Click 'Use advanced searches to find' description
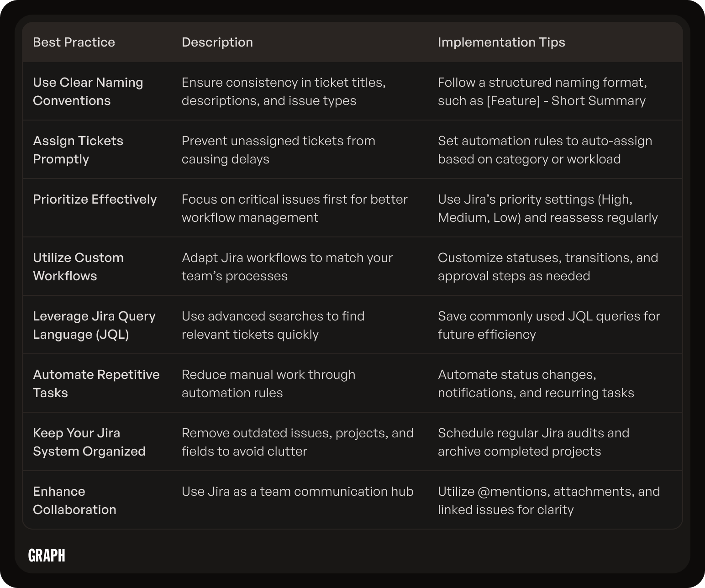This screenshot has height=588, width=705. click(x=273, y=325)
